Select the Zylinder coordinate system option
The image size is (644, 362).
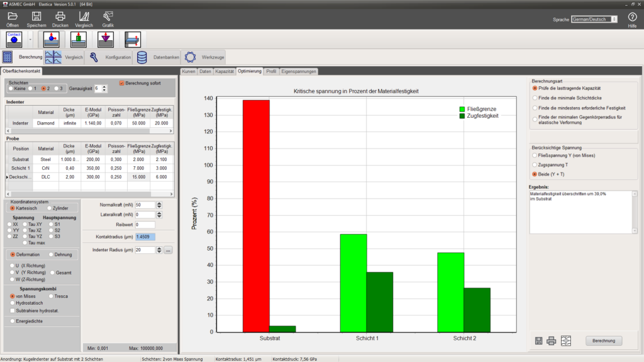click(x=47, y=208)
